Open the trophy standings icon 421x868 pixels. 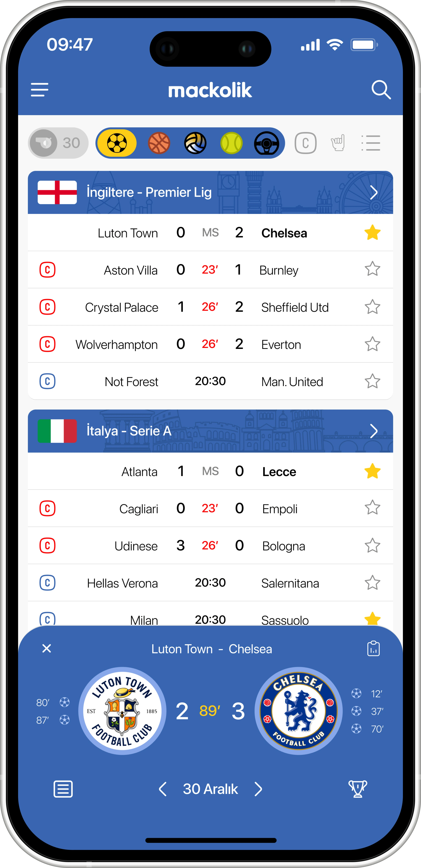[358, 789]
